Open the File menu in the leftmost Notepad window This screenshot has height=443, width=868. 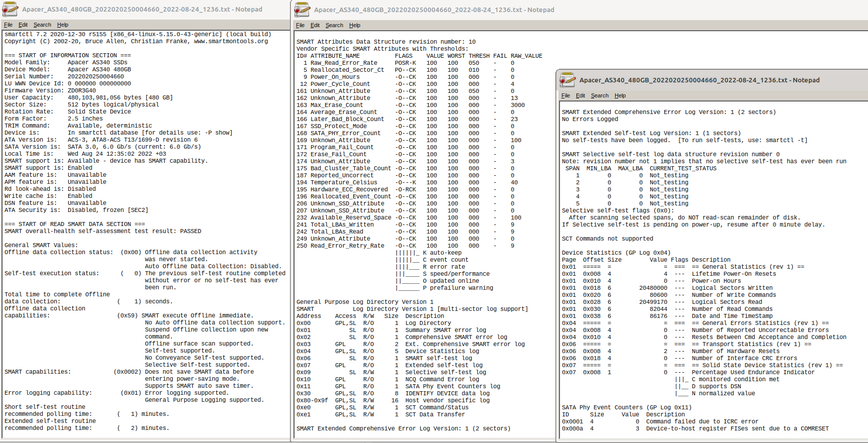8,25
